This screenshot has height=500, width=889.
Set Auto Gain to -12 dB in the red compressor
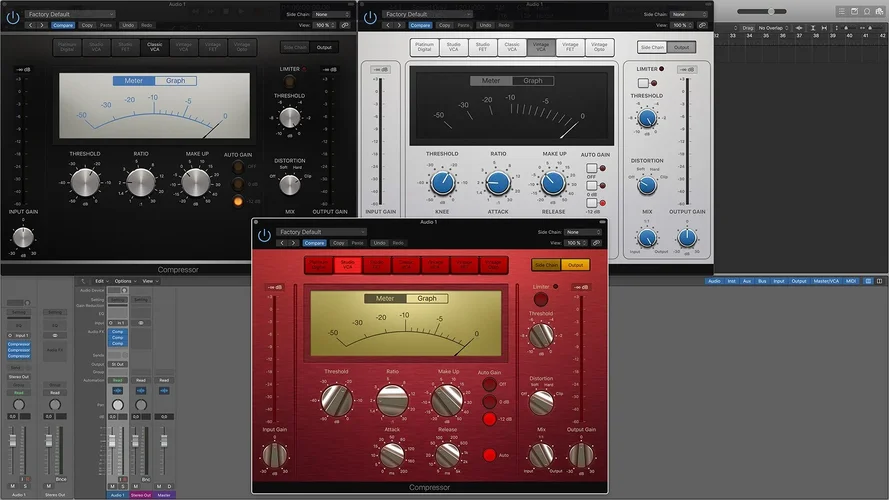click(x=490, y=418)
